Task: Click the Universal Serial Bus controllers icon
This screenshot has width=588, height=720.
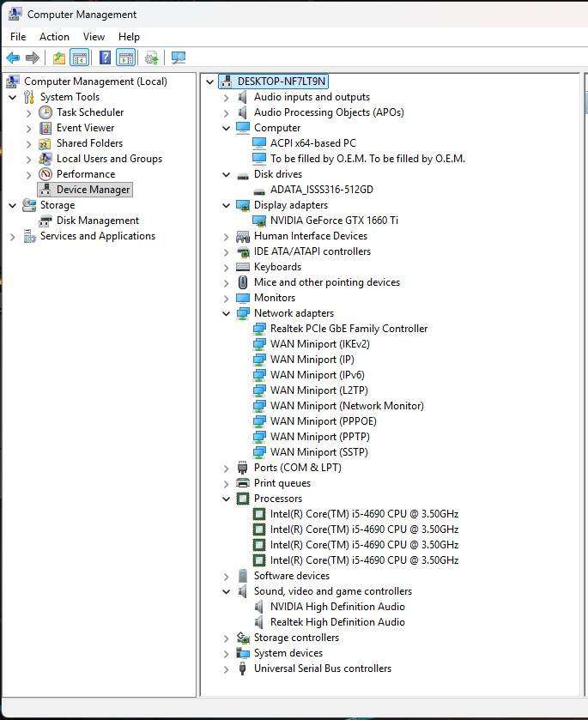Action: 243,669
